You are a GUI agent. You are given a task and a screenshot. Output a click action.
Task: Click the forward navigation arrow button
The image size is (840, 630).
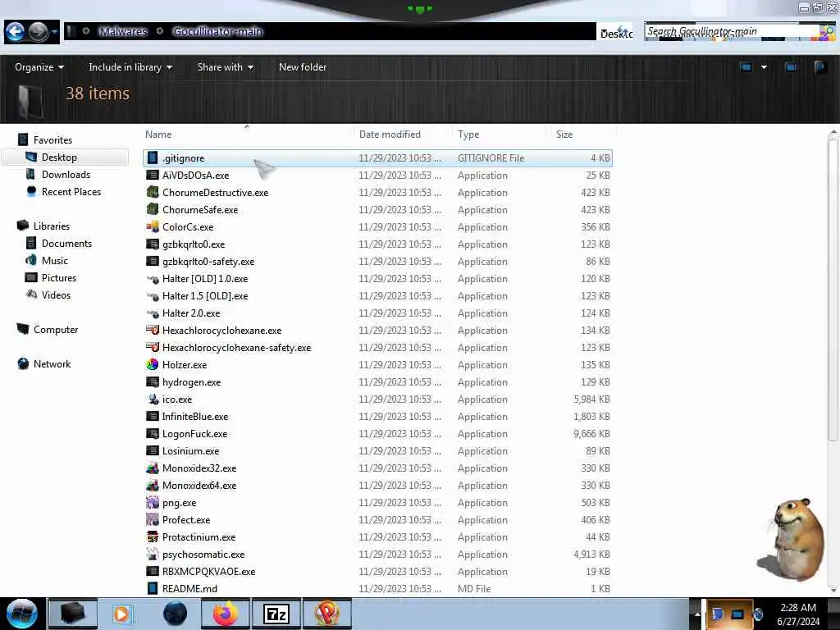[x=38, y=32]
